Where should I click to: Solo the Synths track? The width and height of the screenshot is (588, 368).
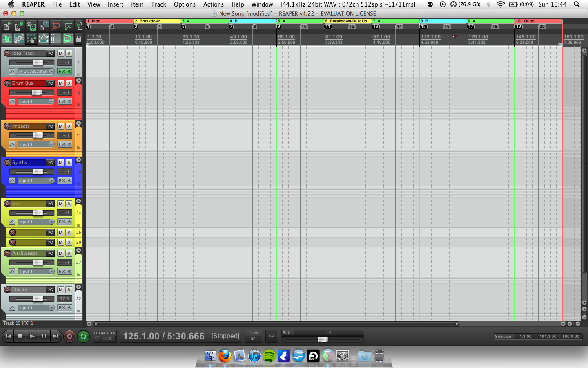(x=69, y=162)
